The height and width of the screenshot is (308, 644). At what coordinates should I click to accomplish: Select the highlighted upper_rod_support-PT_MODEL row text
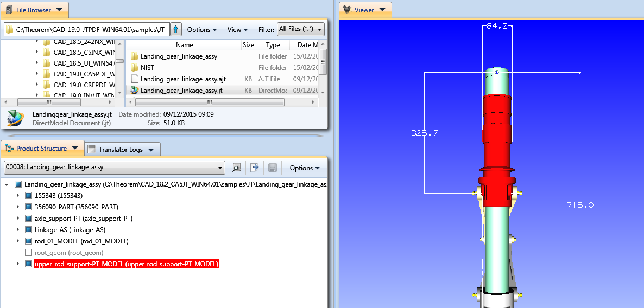[x=127, y=264]
